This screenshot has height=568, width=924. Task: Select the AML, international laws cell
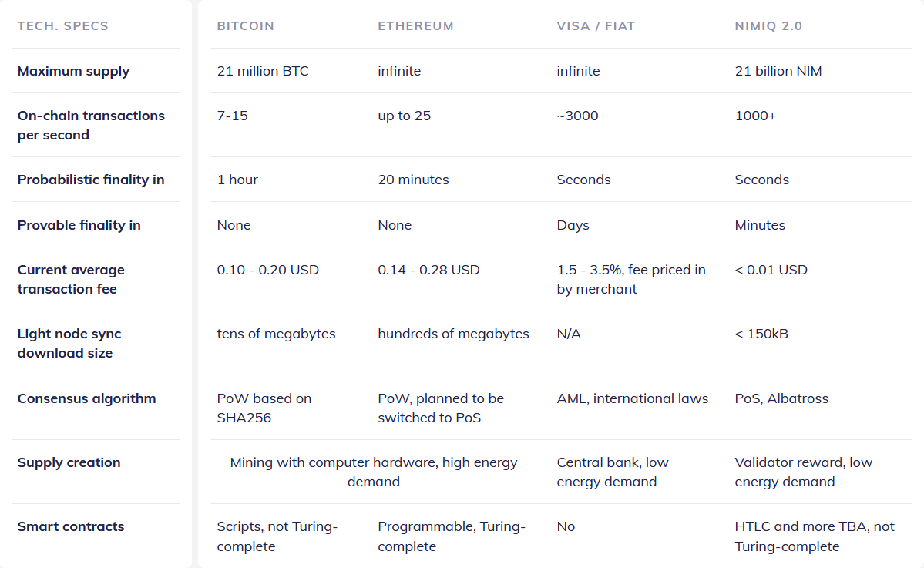pyautogui.click(x=632, y=399)
